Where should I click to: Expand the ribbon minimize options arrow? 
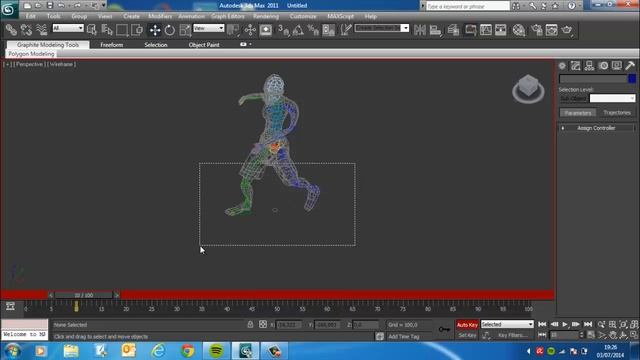250,44
